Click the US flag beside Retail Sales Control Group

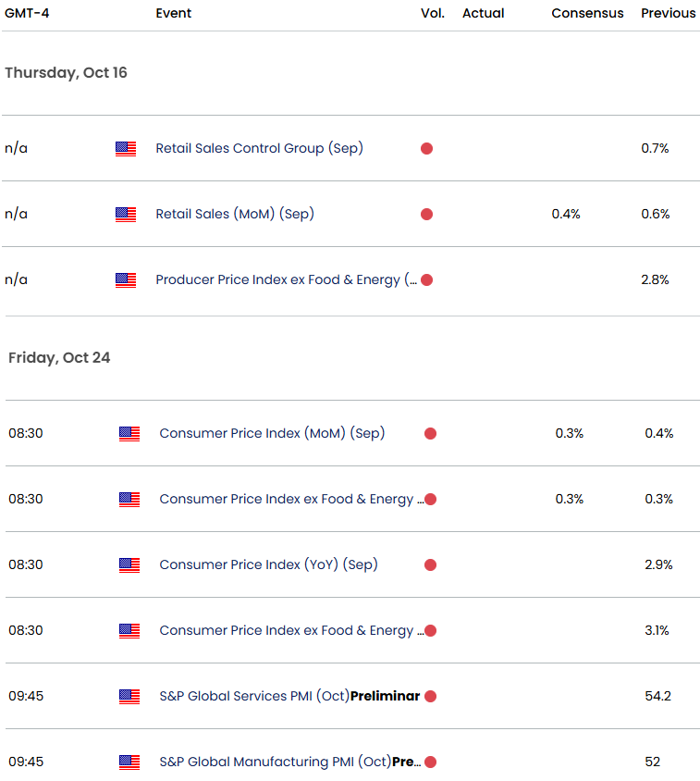126,148
